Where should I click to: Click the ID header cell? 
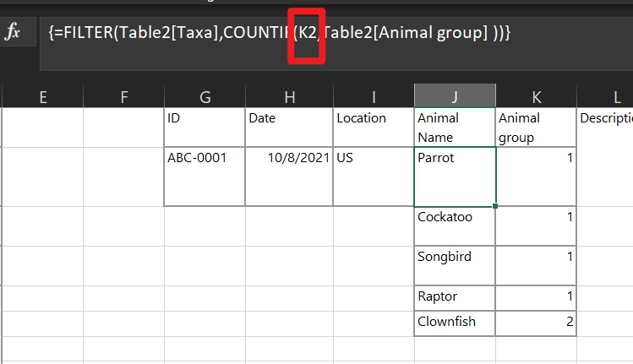point(205,128)
